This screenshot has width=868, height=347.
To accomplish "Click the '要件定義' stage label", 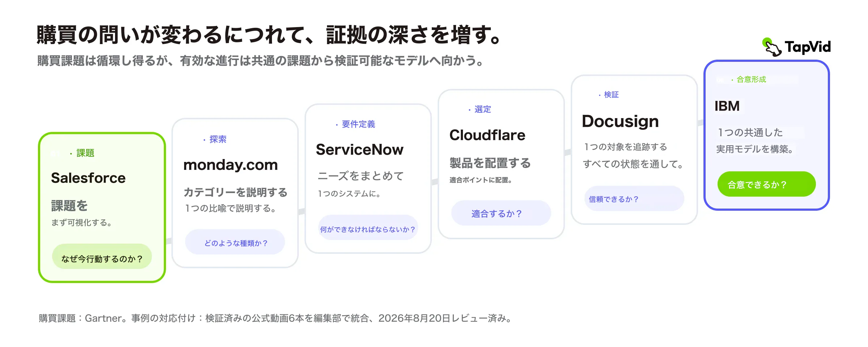I will coord(358,124).
